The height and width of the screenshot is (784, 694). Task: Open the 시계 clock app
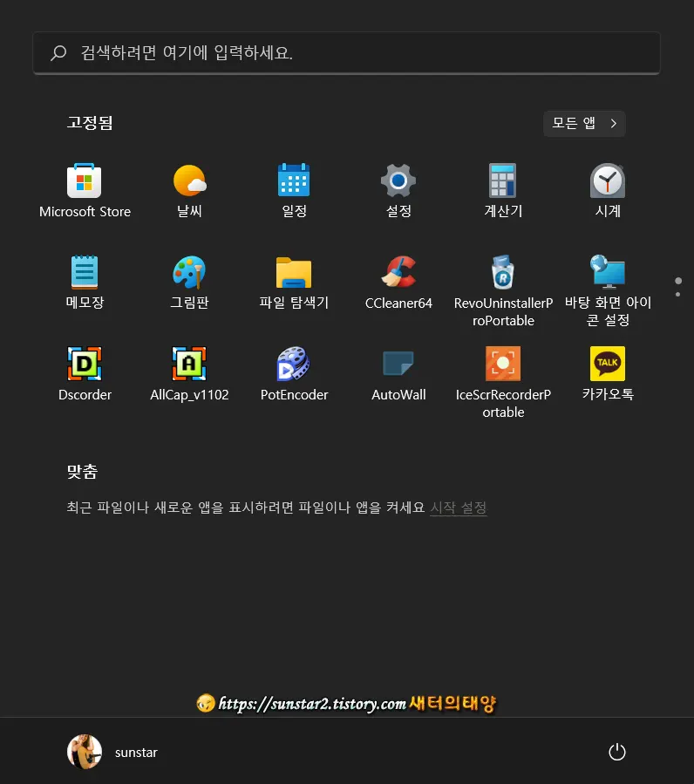click(x=608, y=190)
